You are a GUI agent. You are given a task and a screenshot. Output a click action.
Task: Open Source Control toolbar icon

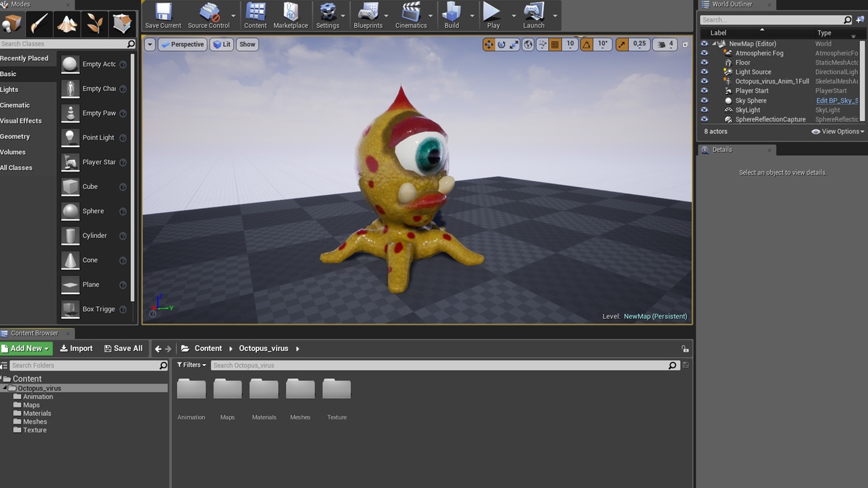pyautogui.click(x=208, y=16)
